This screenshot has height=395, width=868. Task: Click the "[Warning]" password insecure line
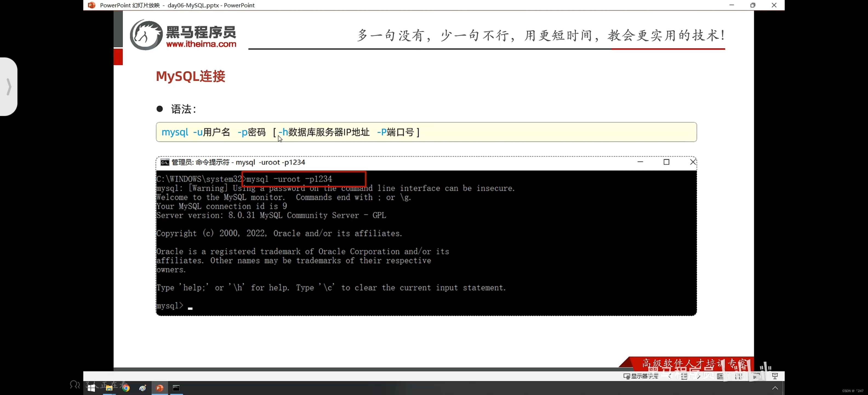point(336,188)
